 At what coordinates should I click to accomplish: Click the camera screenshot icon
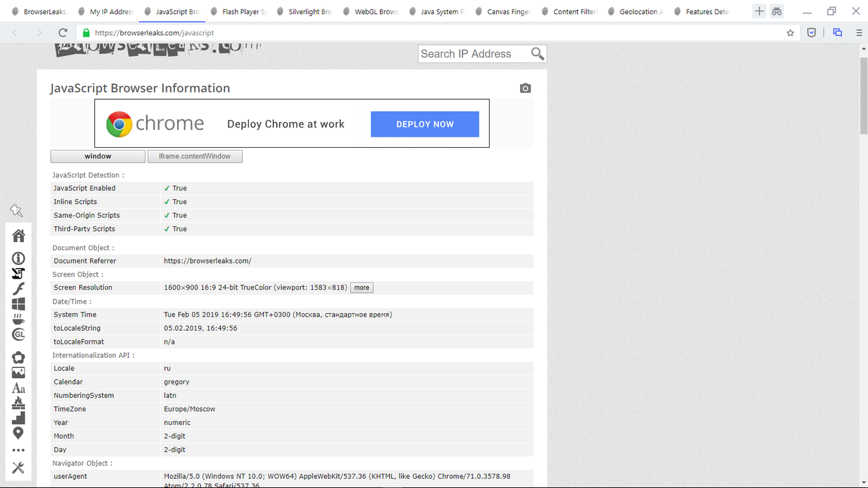point(526,88)
